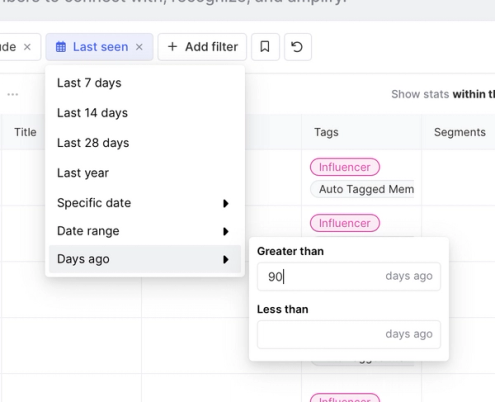
Task: Remove the filter ending in 'de' via X
Action: pyautogui.click(x=27, y=47)
